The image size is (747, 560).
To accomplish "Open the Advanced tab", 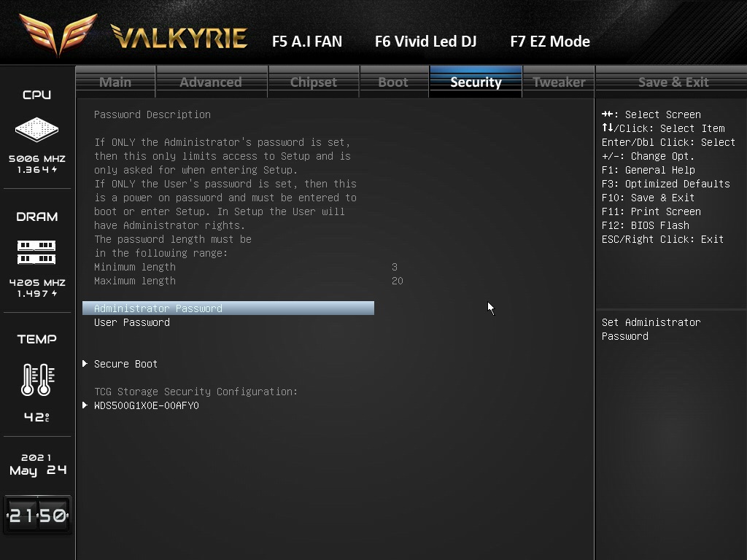I will click(211, 82).
